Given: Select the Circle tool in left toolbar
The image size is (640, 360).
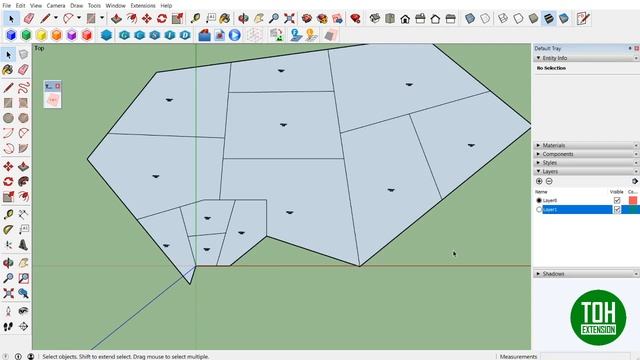Looking at the screenshot, I should coord(8,118).
